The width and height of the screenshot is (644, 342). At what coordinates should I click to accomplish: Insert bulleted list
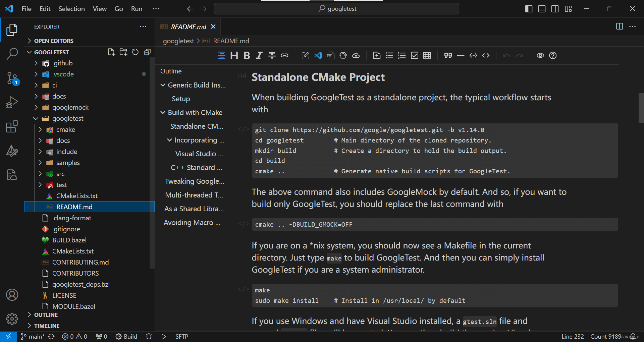click(389, 56)
